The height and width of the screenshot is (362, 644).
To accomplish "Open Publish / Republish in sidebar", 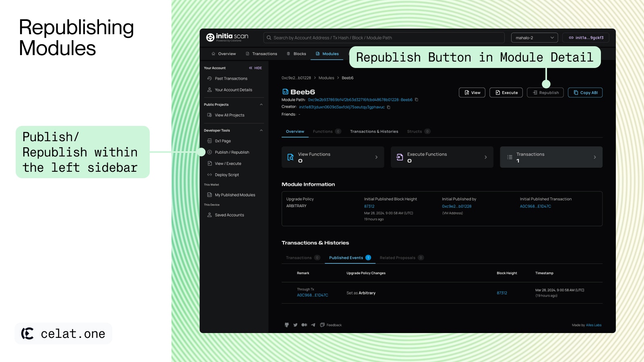I will (232, 152).
